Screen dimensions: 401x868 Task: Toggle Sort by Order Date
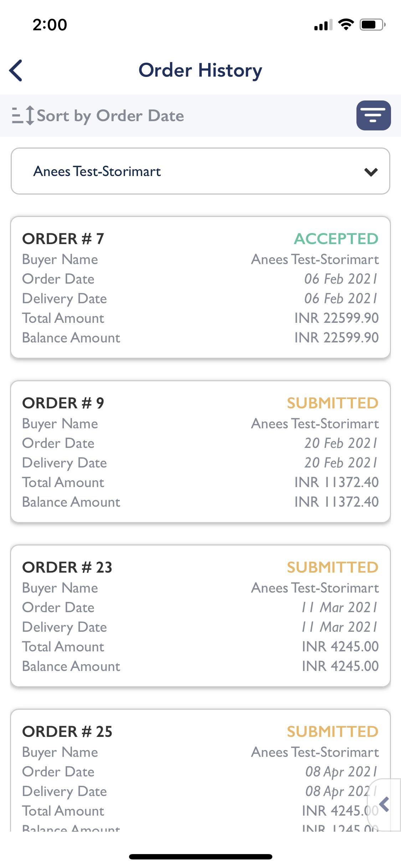point(110,116)
